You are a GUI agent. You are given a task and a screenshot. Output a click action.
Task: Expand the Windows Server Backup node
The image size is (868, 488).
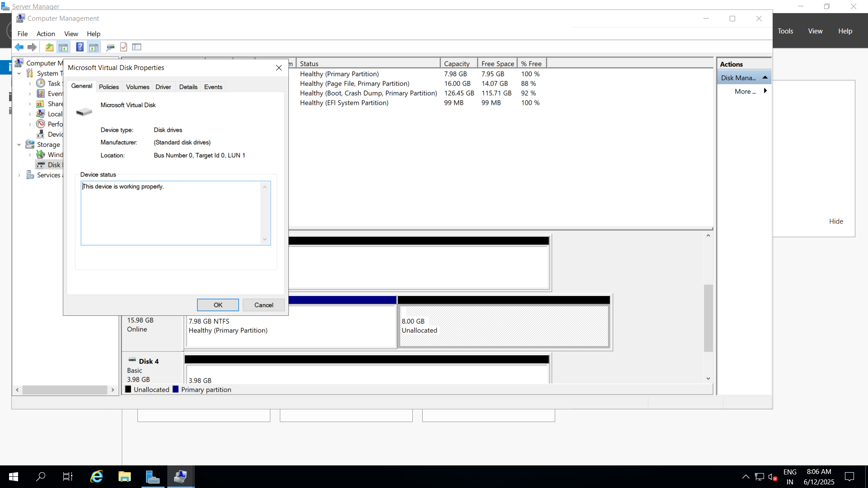(30, 155)
